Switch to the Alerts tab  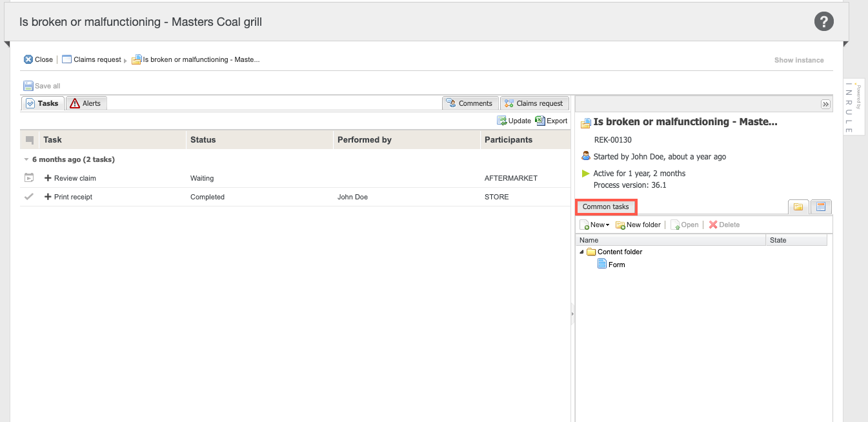click(86, 103)
